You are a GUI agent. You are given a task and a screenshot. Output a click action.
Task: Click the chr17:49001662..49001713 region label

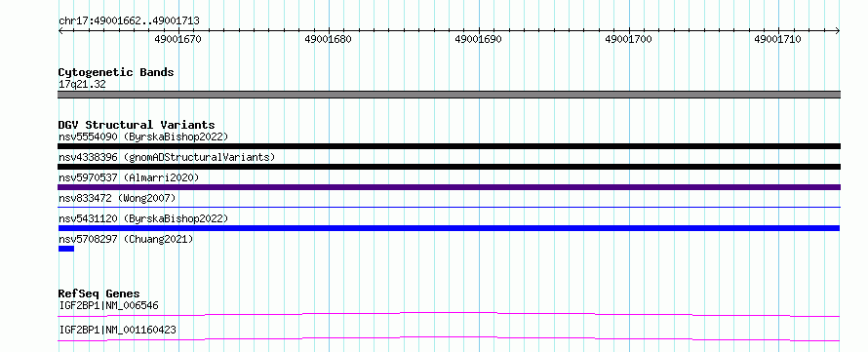point(129,21)
